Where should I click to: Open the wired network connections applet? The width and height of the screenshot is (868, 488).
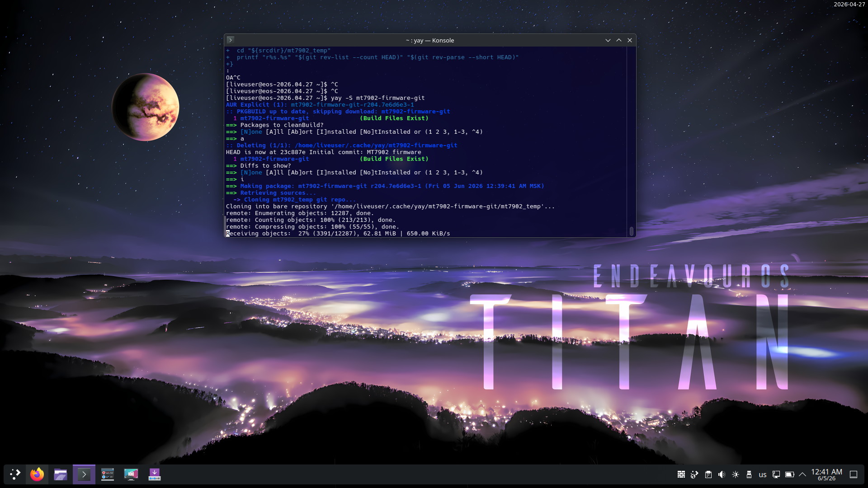776,474
